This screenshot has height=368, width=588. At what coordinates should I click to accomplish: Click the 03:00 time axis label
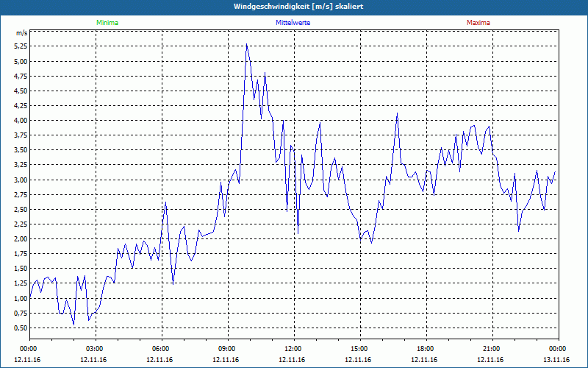(96, 349)
